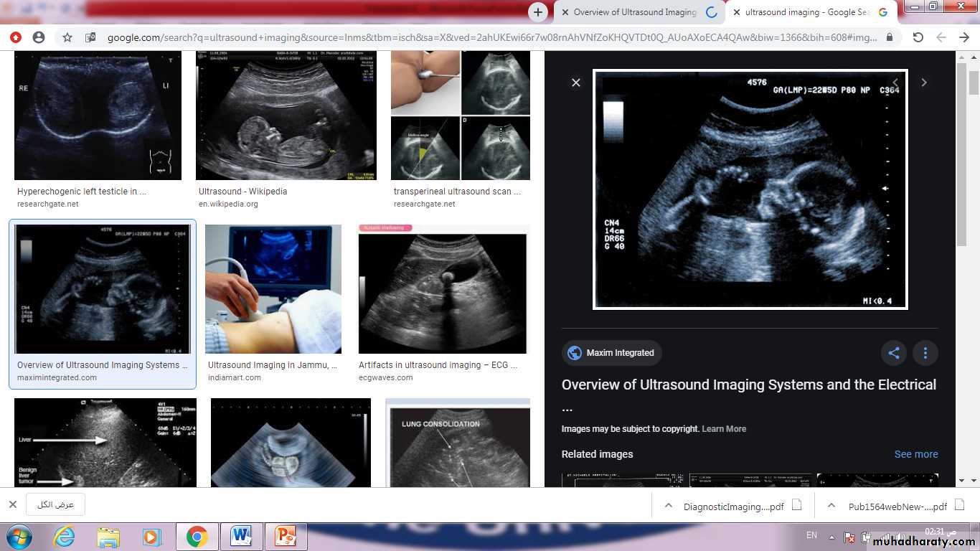Click the Learn More copyright link

click(724, 429)
